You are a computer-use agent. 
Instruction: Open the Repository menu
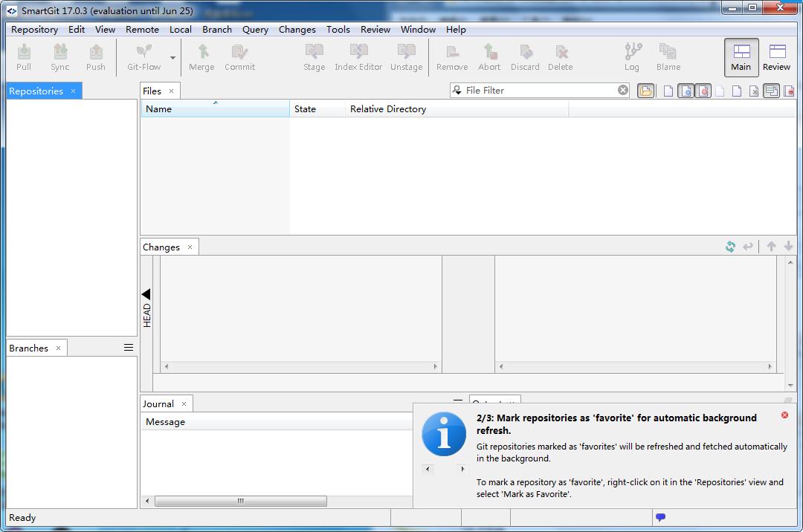[x=34, y=30]
